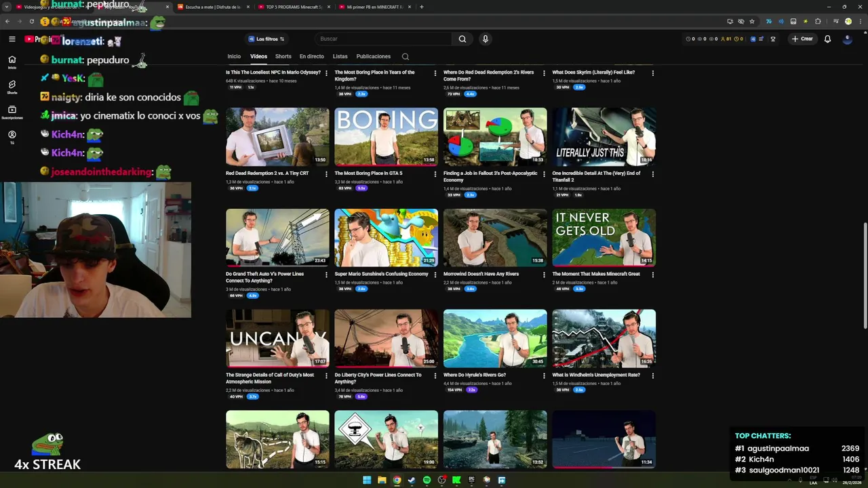This screenshot has width=868, height=488.
Task: Switch to the Shorts channel tab
Action: click(283, 56)
